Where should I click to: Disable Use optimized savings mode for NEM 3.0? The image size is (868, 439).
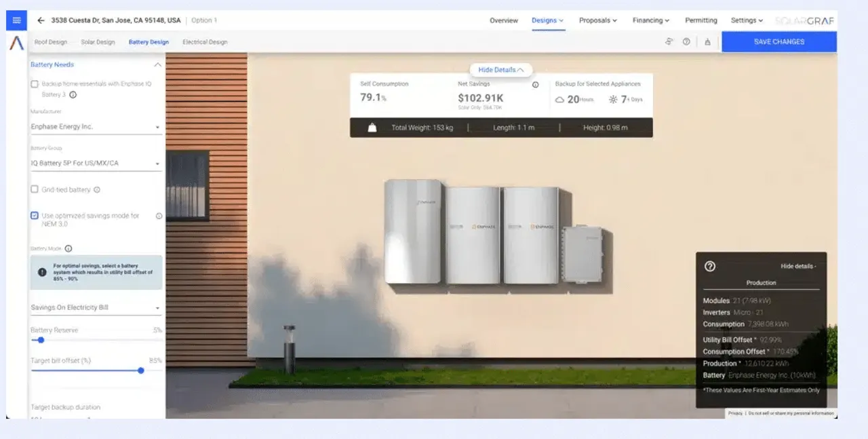[x=34, y=215]
